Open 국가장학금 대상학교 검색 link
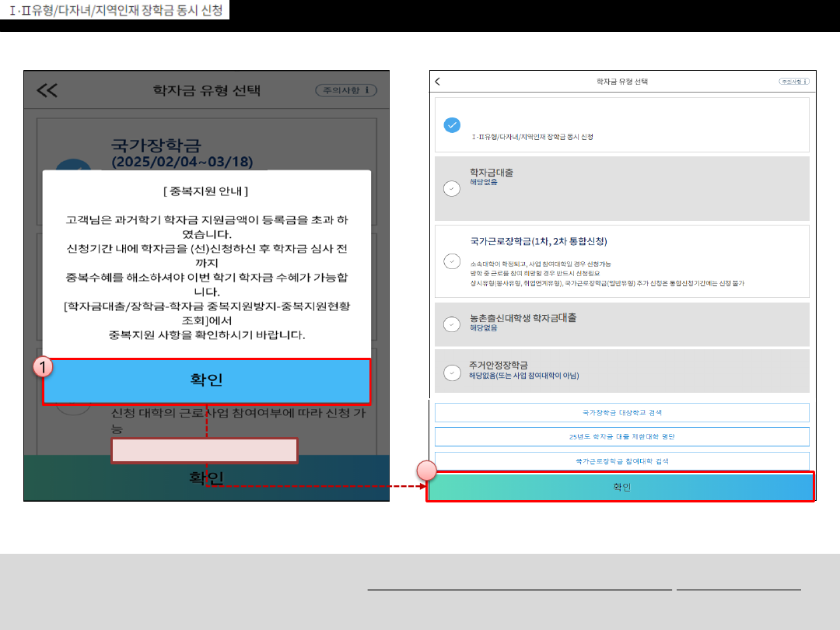This screenshot has width=840, height=630. coord(621,412)
